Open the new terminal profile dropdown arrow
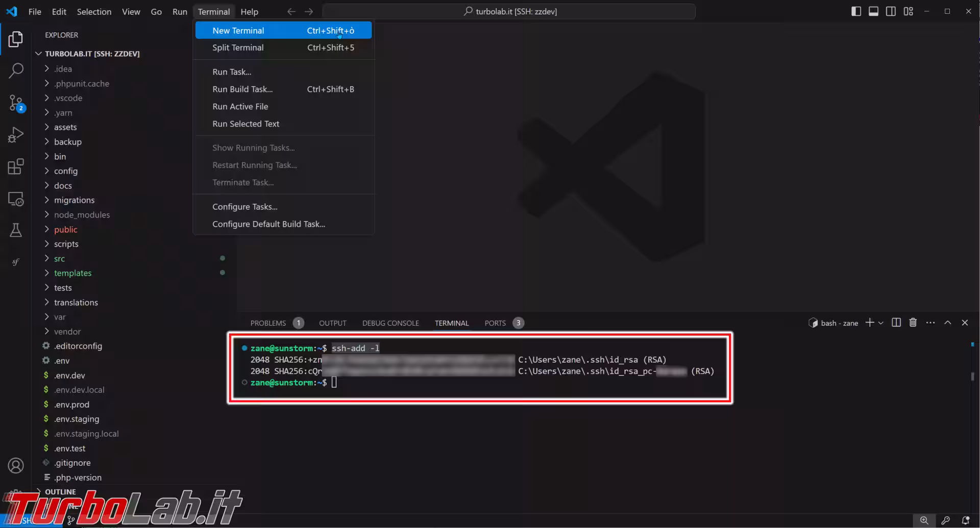This screenshot has height=528, width=980. coord(880,323)
